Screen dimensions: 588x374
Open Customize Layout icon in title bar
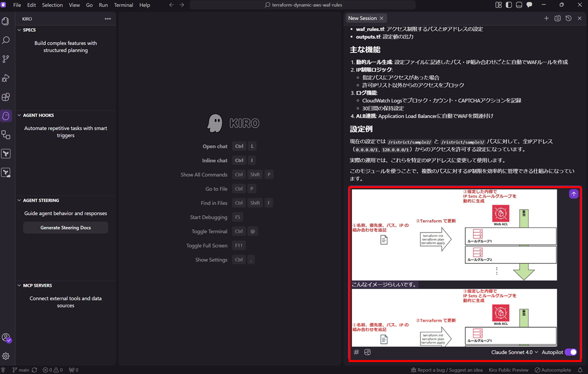499,5
